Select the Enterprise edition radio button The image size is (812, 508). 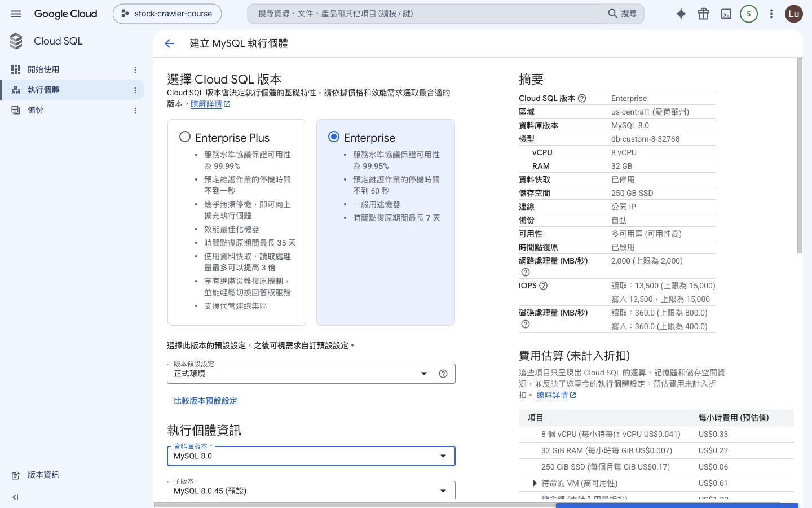334,137
